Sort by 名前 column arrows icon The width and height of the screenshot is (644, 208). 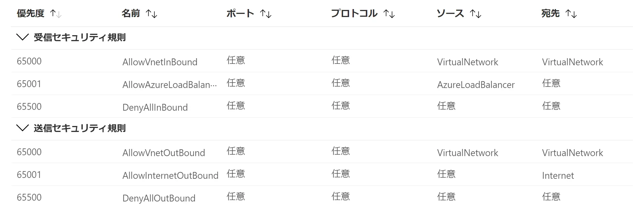point(151,14)
